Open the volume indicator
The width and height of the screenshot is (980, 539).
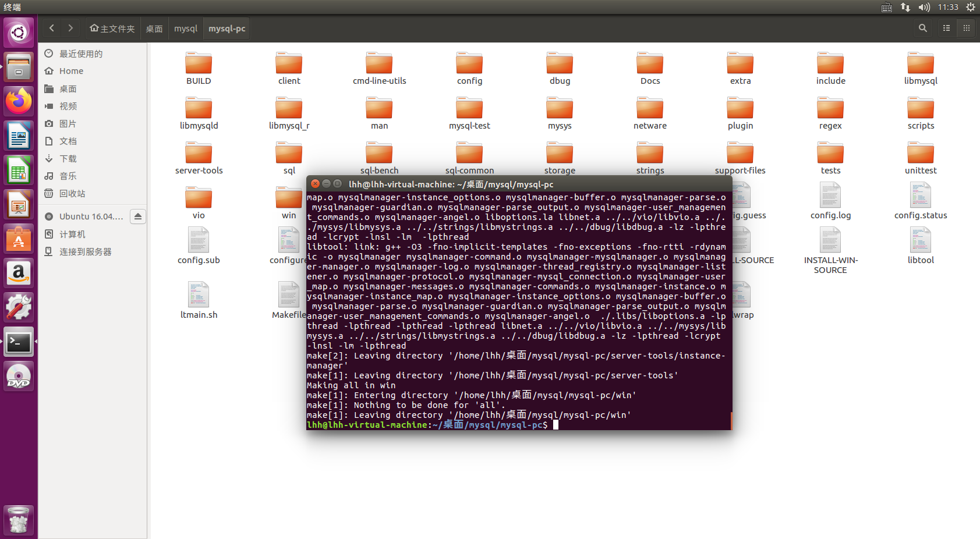click(924, 7)
